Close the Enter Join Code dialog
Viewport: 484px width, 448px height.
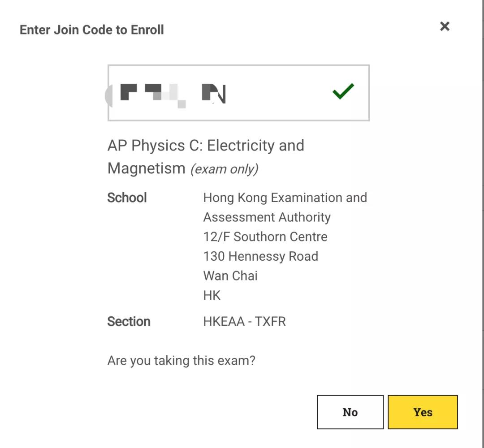[445, 26]
